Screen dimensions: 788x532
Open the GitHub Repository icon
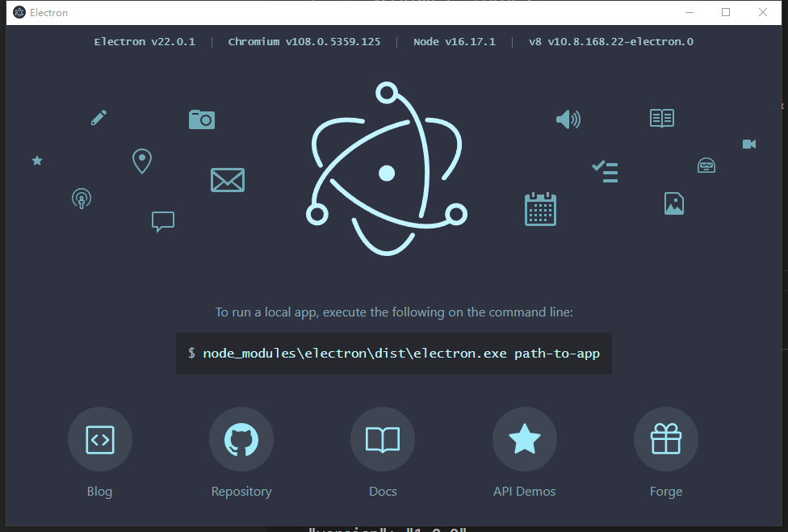pos(241,439)
